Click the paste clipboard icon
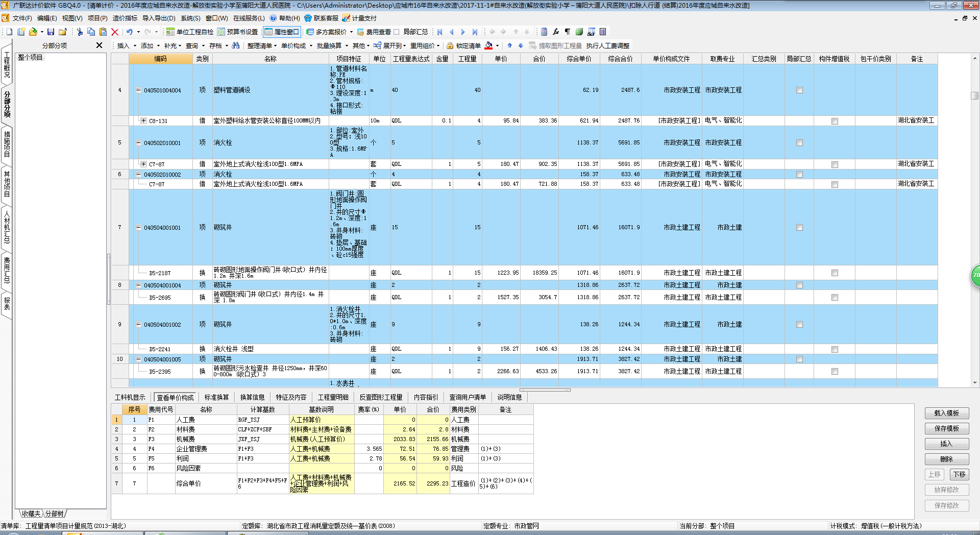980x535 pixels. pos(103,32)
